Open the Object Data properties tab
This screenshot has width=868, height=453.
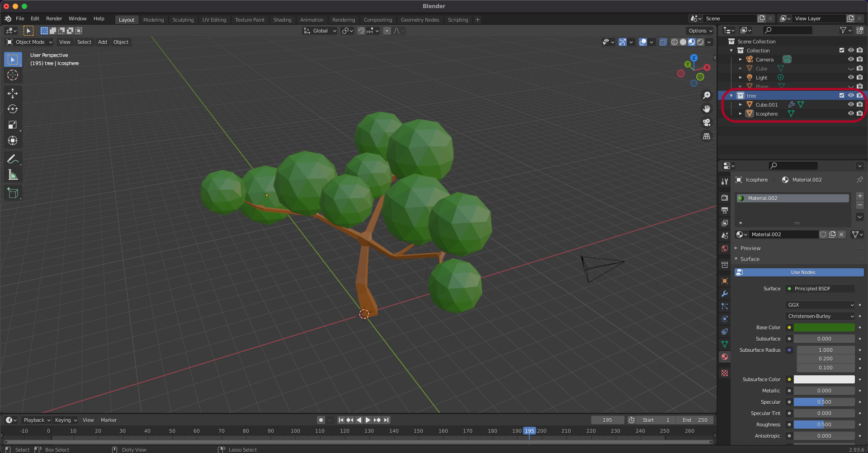725,344
